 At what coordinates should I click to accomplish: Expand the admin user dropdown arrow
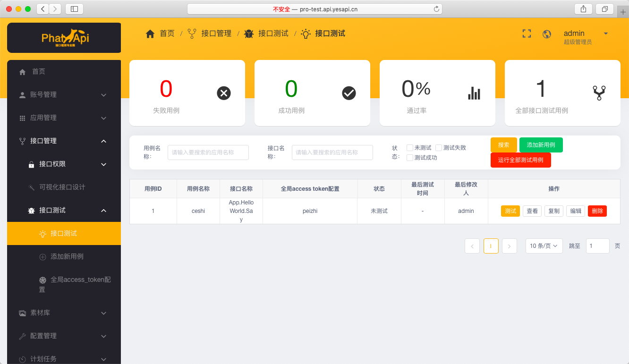[x=606, y=34]
